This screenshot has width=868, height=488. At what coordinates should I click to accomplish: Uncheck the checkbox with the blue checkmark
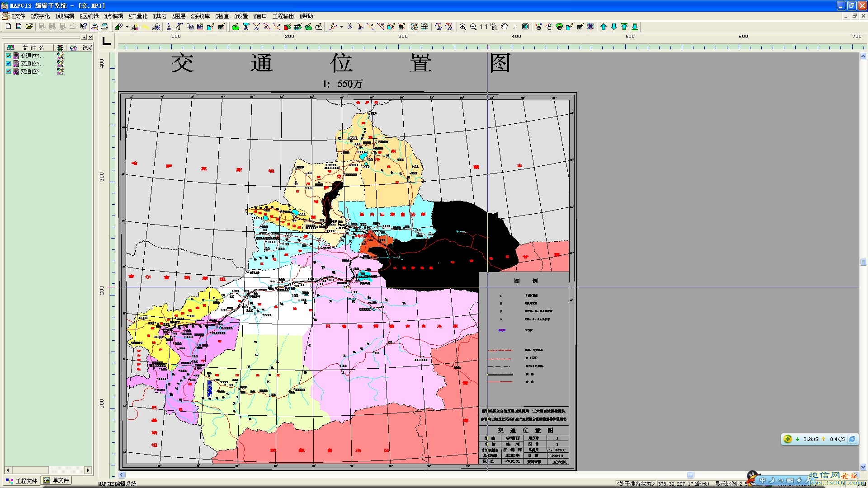(x=8, y=63)
